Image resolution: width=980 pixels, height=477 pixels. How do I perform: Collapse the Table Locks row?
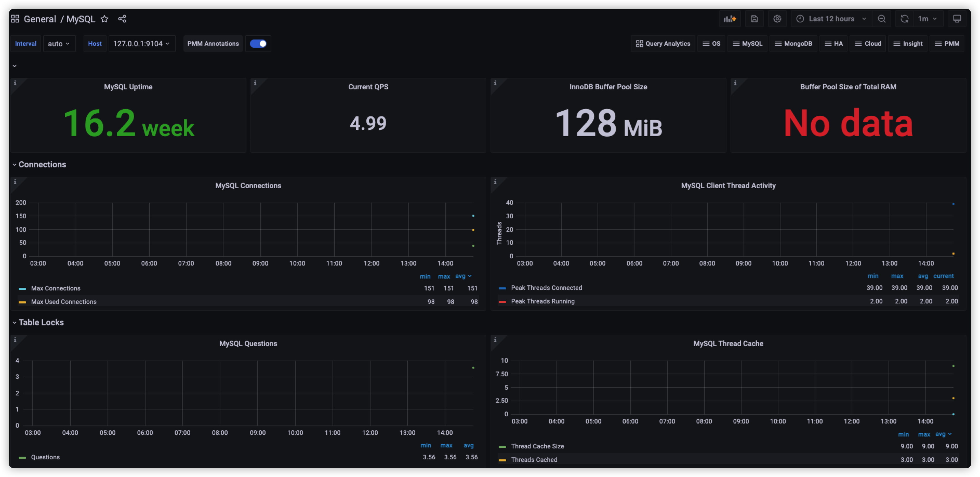(x=38, y=322)
